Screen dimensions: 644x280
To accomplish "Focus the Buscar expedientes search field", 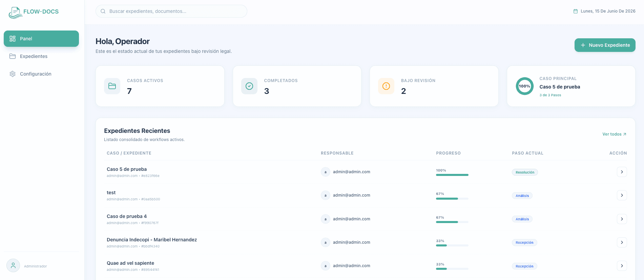I will coord(171,11).
